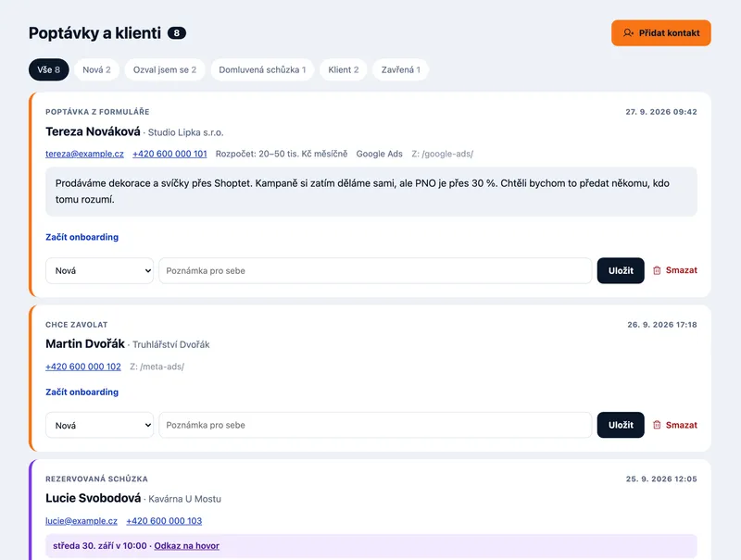Click the add-person icon in Přidat kontakt
The image size is (741, 560).
[628, 33]
